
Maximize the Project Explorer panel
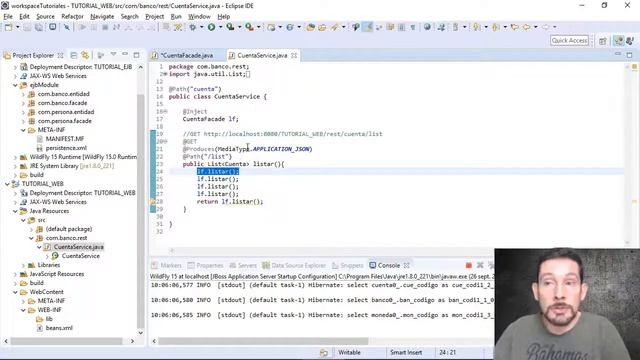coord(136,55)
